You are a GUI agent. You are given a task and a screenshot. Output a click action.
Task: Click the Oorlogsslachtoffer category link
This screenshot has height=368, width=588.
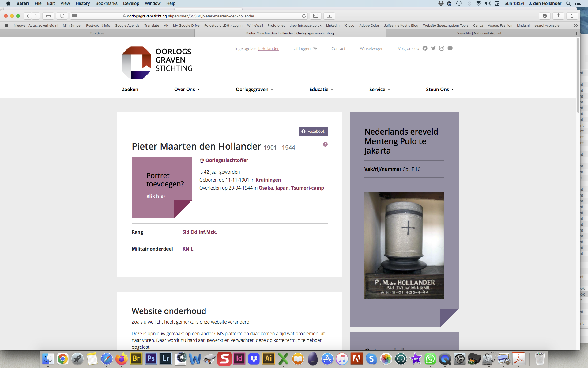tap(227, 160)
